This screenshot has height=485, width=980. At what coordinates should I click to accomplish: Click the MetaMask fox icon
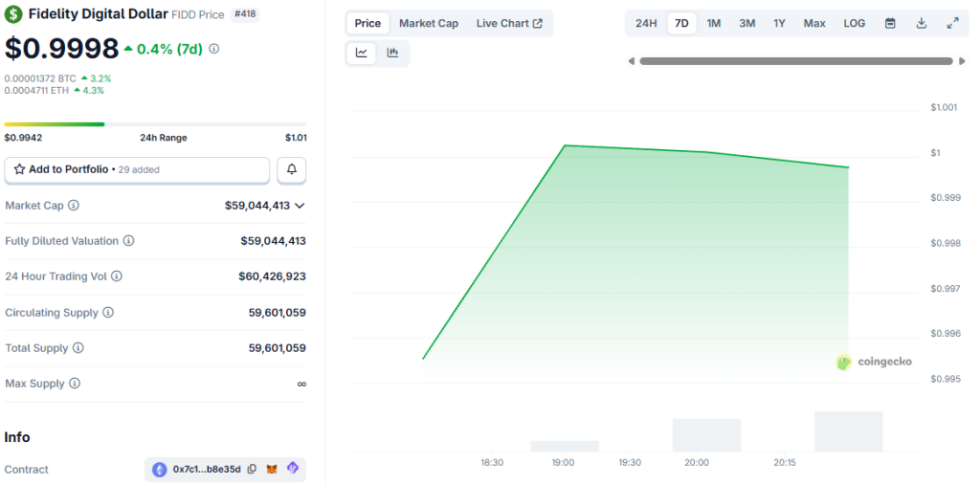(272, 469)
